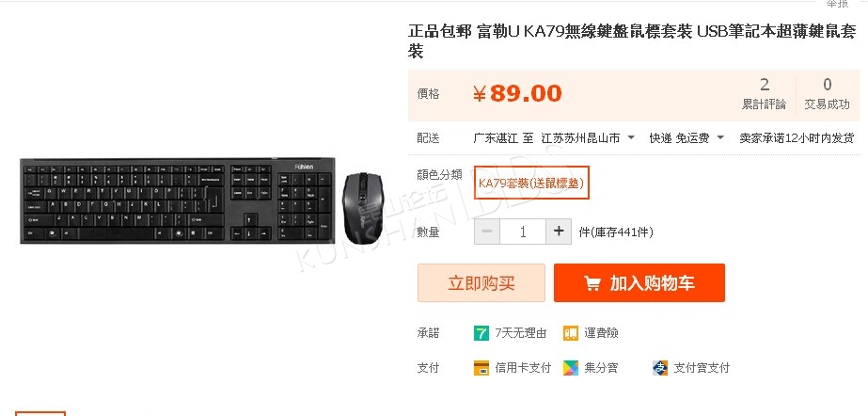Click the 7天无理由 green icon
The width and height of the screenshot is (868, 416).
(481, 333)
